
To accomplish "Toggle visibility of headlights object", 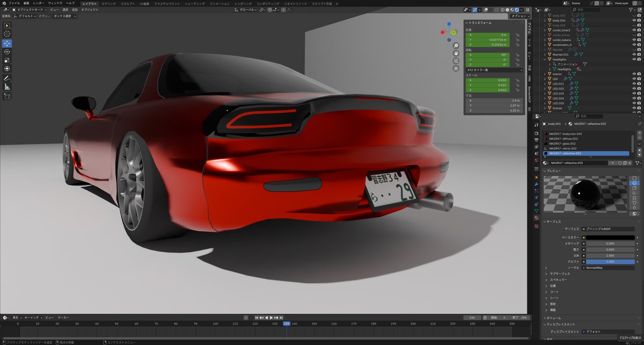I will [633, 59].
